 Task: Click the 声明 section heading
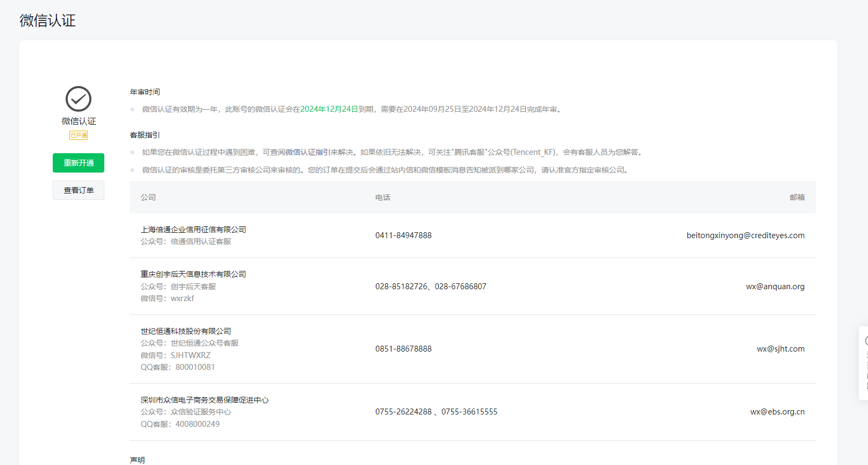click(x=138, y=460)
